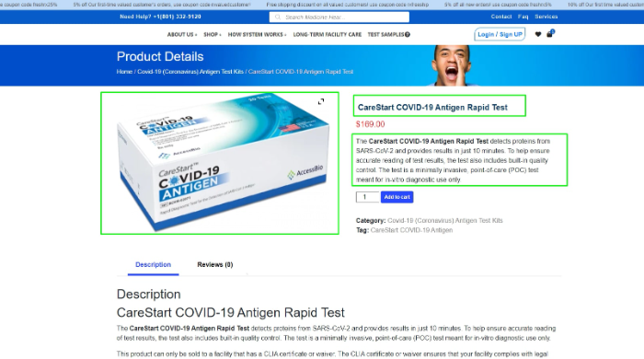Add the product to cart
Image resolution: width=644 pixels, height=359 pixels.
(x=397, y=197)
